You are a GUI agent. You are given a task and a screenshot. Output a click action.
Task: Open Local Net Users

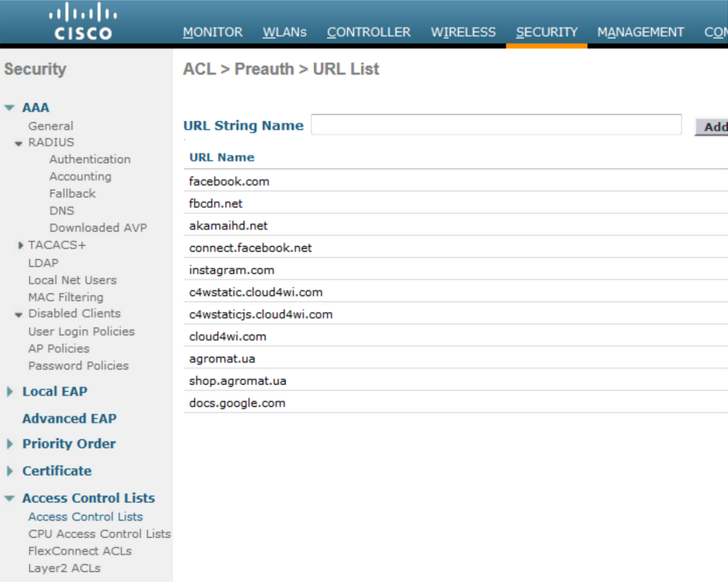point(72,280)
